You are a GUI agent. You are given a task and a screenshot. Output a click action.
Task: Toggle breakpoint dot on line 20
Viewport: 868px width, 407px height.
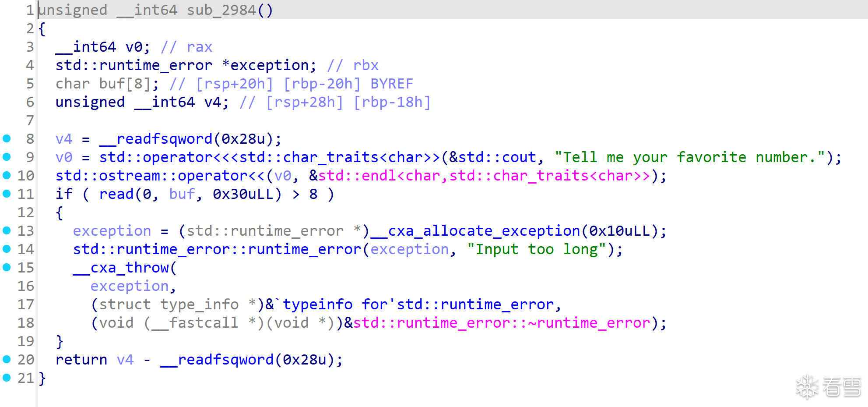(7, 359)
